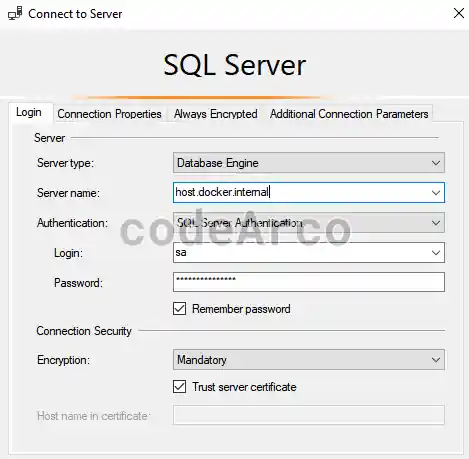Close the Connect to Server dialog
Screen dimensions: 469x459
tap(459, 13)
